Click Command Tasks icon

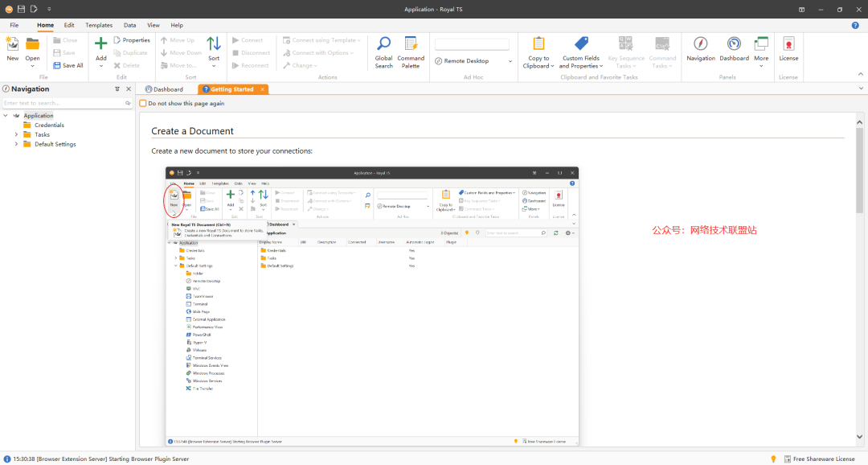[662, 43]
